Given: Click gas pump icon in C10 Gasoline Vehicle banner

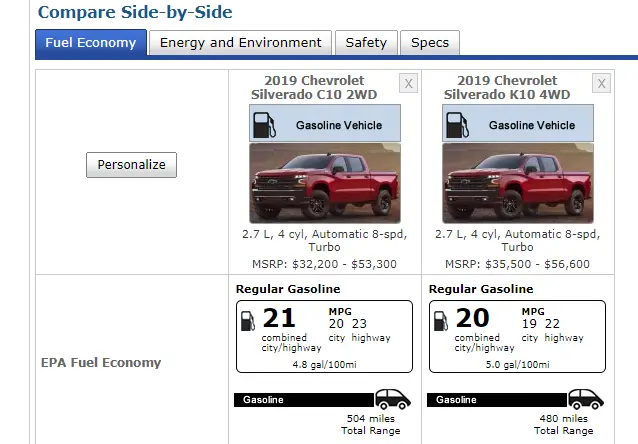Looking at the screenshot, I should [264, 125].
